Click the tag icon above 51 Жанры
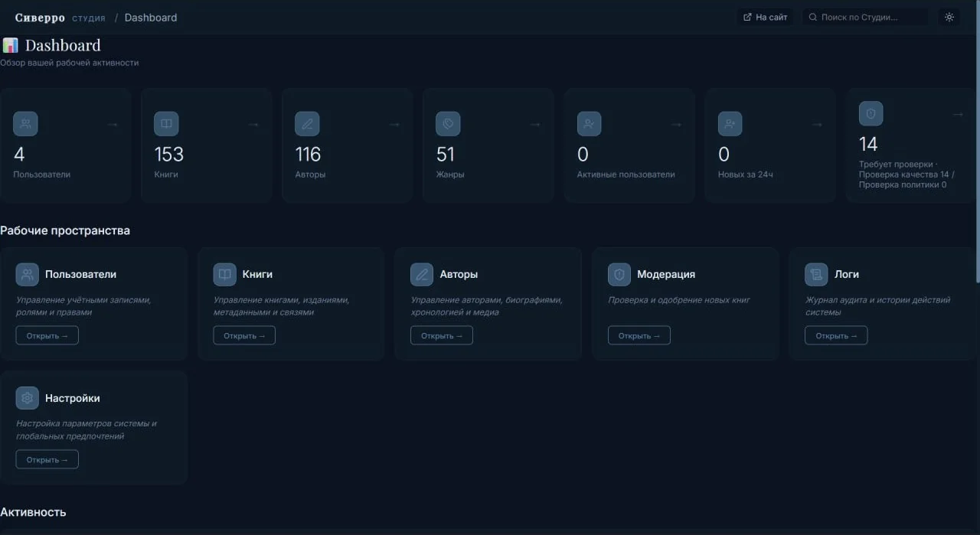 tap(448, 124)
